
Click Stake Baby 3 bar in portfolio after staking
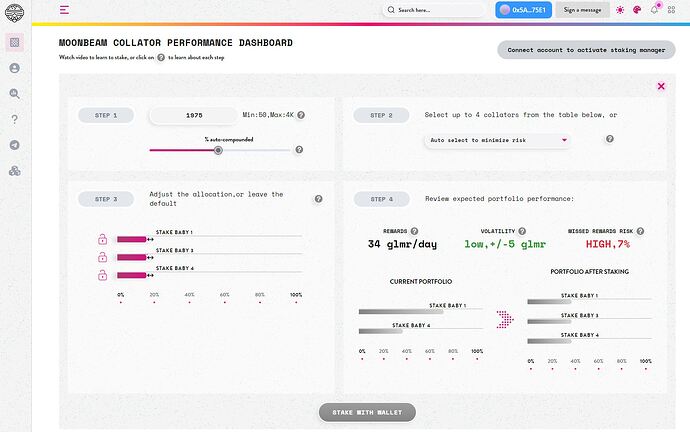(549, 322)
